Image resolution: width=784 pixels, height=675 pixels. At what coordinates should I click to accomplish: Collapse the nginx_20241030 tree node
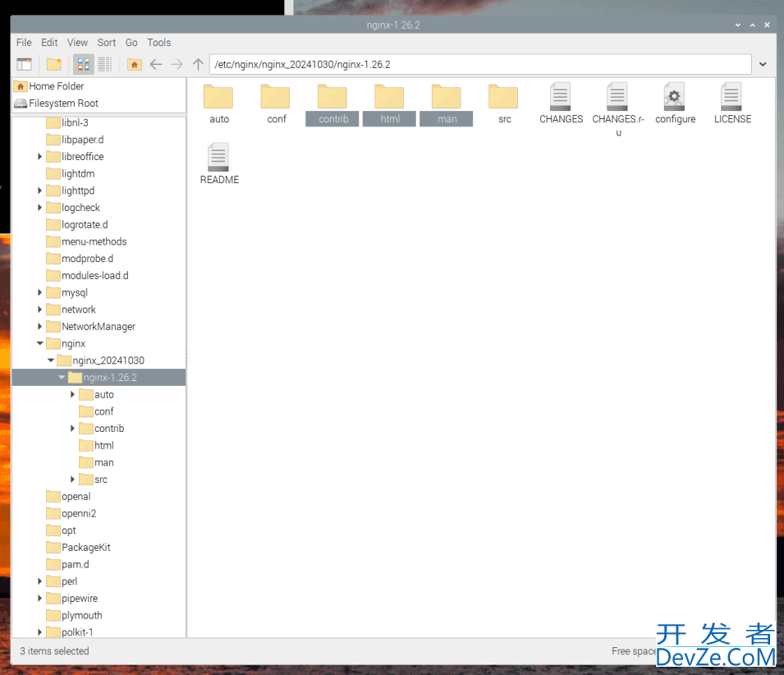click(x=51, y=360)
